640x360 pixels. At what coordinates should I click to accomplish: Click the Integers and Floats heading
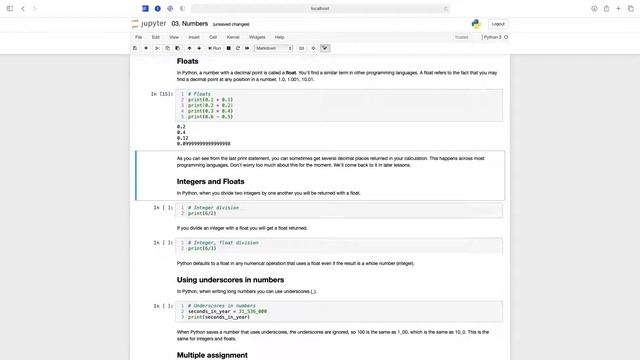click(x=211, y=182)
